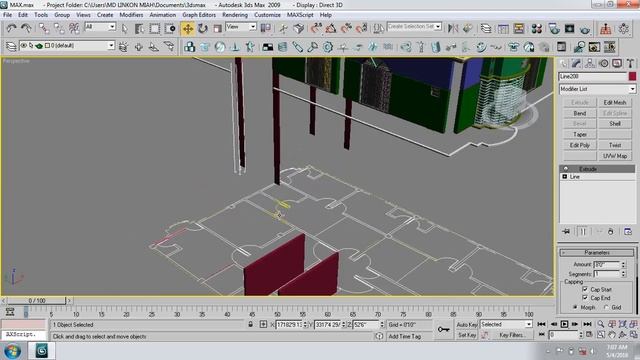Click the Redo arrow icon
640x360 pixels.
tap(27, 28)
